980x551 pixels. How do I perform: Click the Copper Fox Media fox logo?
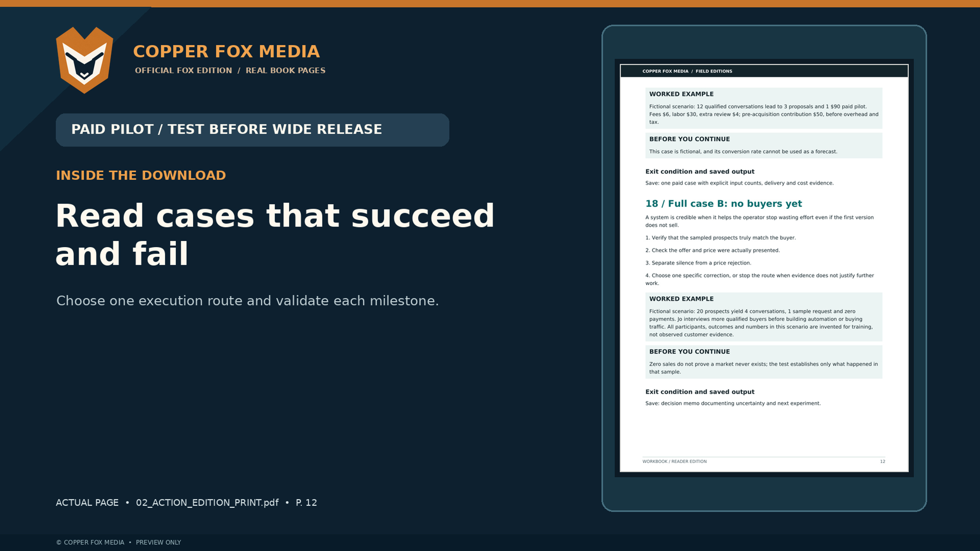tap(85, 60)
